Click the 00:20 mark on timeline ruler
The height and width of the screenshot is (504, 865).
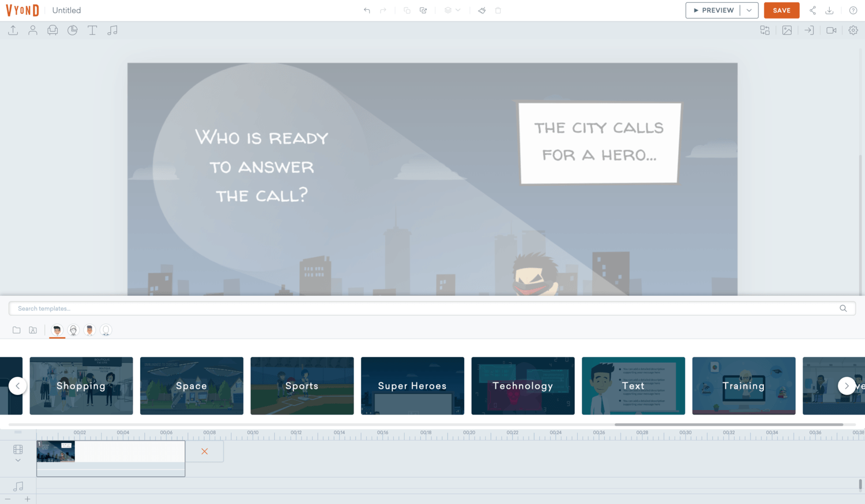pyautogui.click(x=469, y=432)
